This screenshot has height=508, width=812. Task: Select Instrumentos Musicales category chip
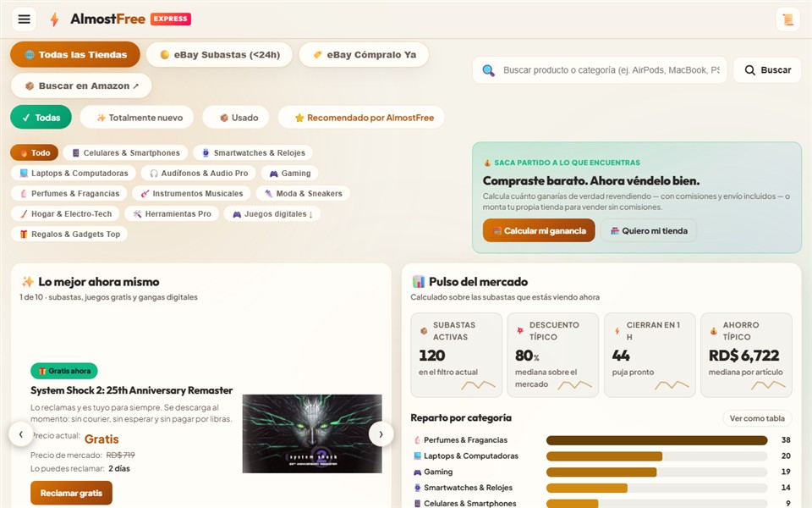pos(191,193)
